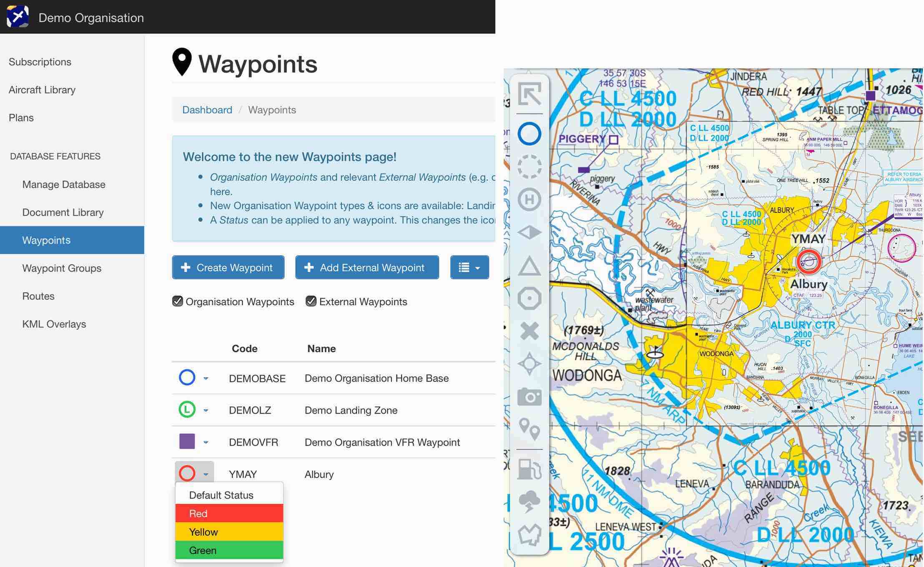Select the X cross marker tool

tap(529, 331)
